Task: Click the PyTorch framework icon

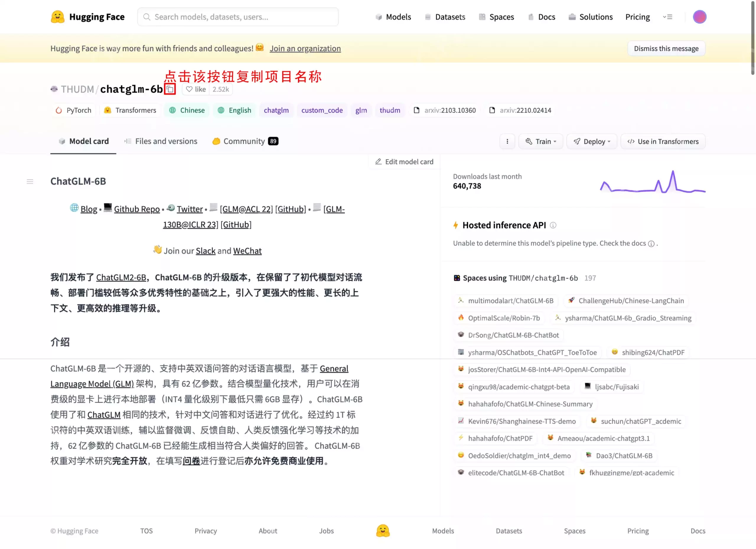Action: coord(58,110)
